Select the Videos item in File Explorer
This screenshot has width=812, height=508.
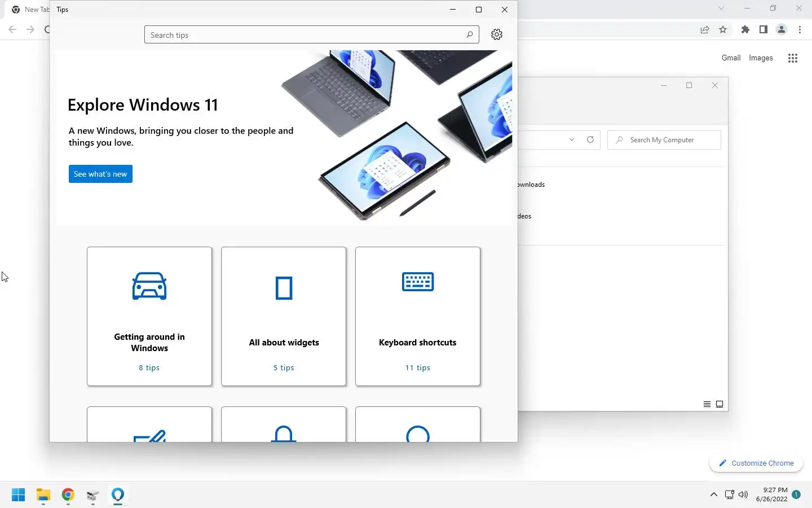pyautogui.click(x=524, y=216)
